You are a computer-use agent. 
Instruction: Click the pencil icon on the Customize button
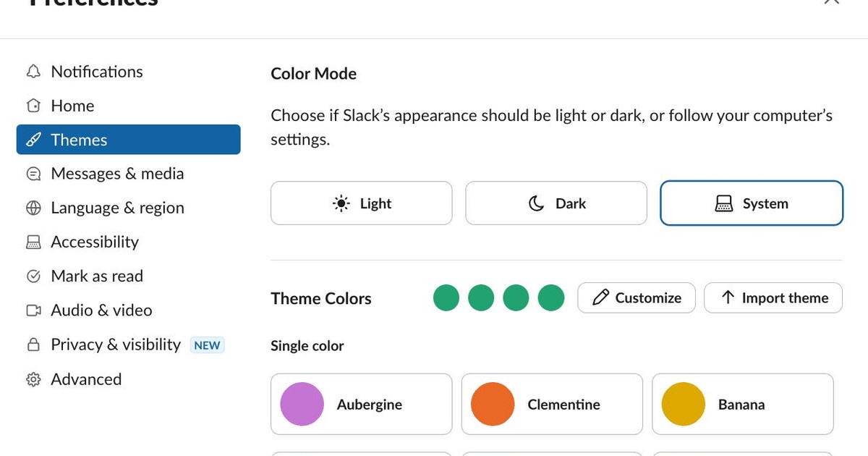pos(600,297)
